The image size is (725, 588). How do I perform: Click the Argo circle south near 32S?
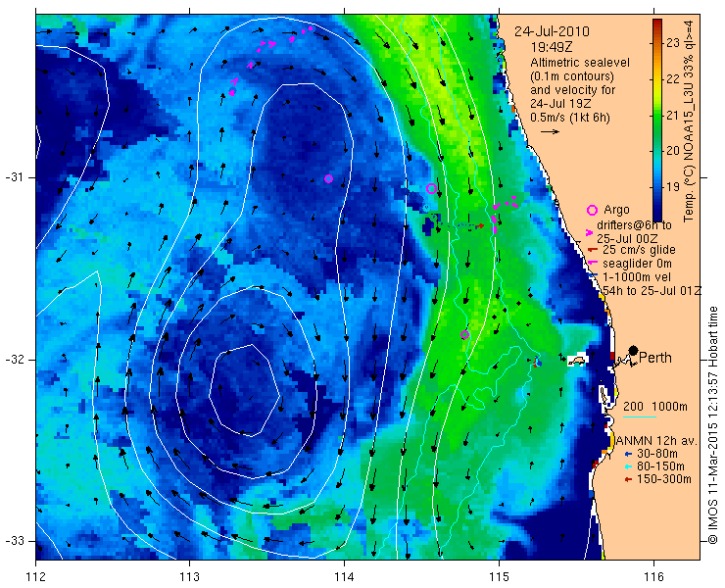(464, 334)
